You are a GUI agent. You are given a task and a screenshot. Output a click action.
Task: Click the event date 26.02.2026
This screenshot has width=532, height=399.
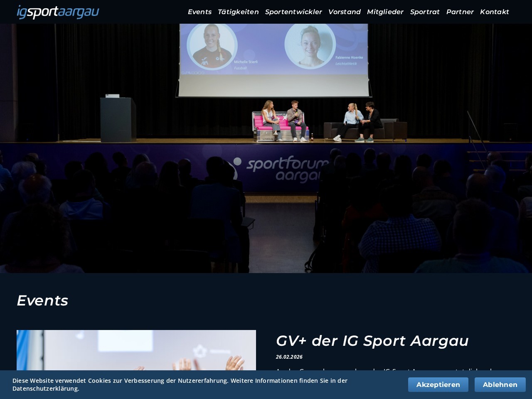click(x=289, y=357)
